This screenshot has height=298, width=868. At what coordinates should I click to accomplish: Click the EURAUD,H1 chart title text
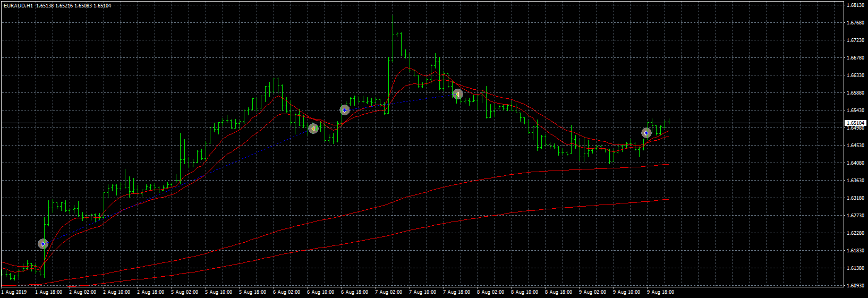[x=18, y=6]
